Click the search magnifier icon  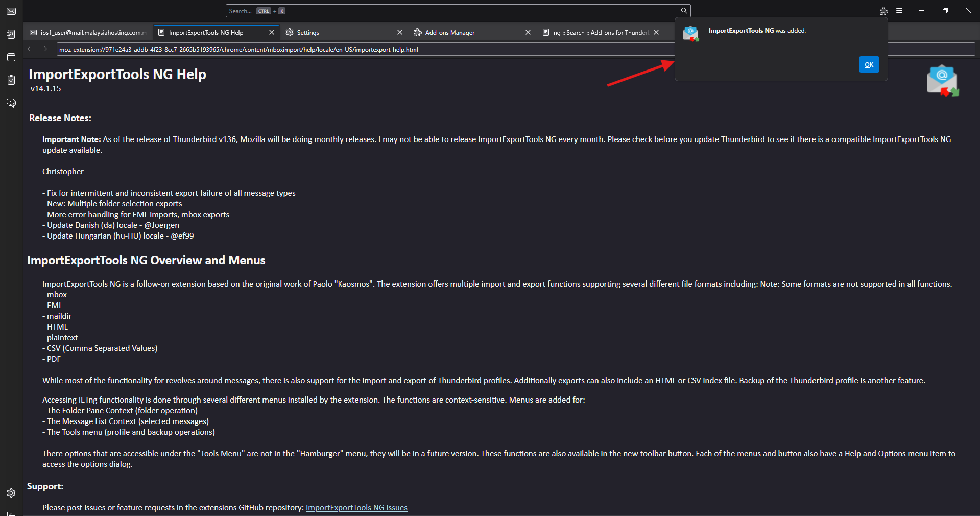tap(684, 11)
